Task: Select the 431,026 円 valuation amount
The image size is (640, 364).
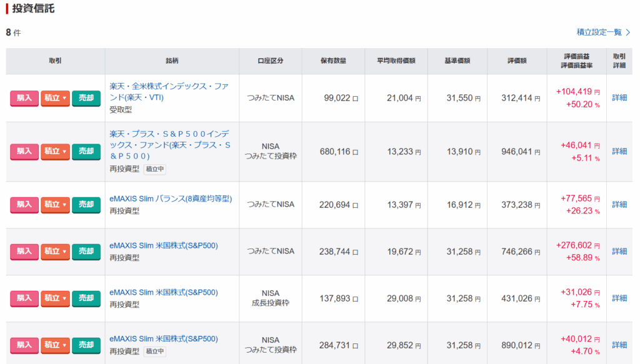Action: pyautogui.click(x=521, y=298)
